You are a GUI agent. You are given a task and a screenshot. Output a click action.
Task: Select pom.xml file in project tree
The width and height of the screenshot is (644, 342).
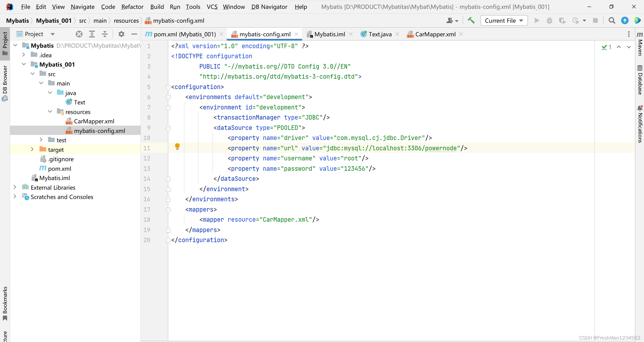click(x=59, y=168)
